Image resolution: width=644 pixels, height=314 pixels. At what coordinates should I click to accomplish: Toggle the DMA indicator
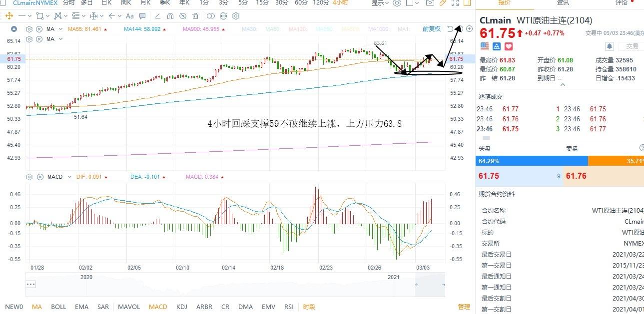click(x=245, y=307)
